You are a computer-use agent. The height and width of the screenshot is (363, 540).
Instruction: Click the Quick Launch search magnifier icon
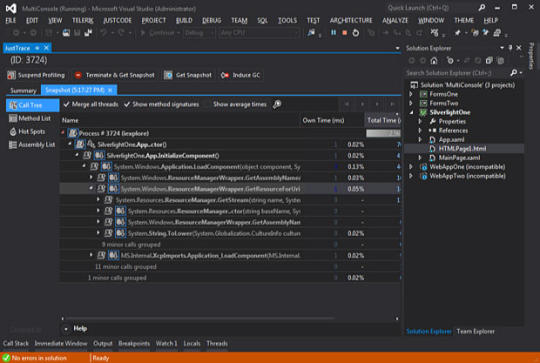tap(482, 8)
